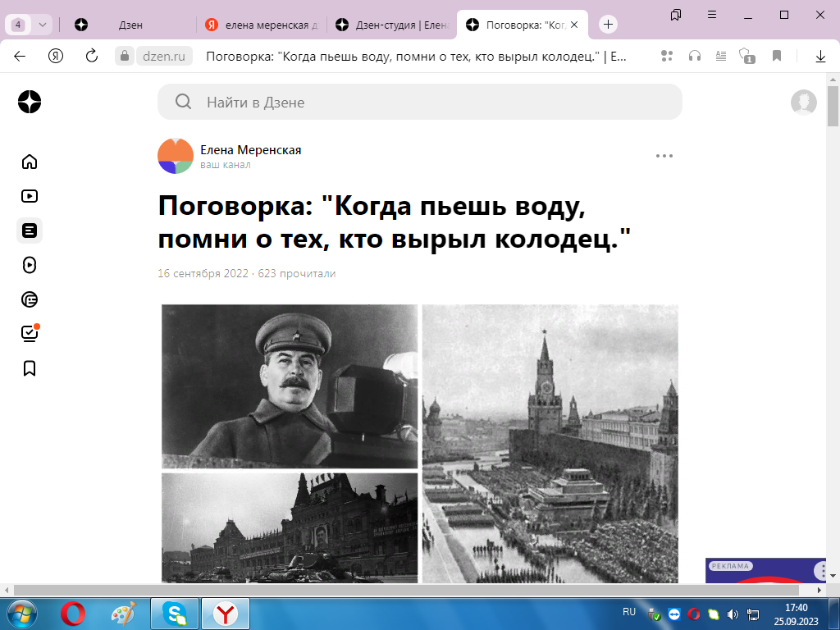Open the Protect shield icon
840x630 pixels.
746,56
